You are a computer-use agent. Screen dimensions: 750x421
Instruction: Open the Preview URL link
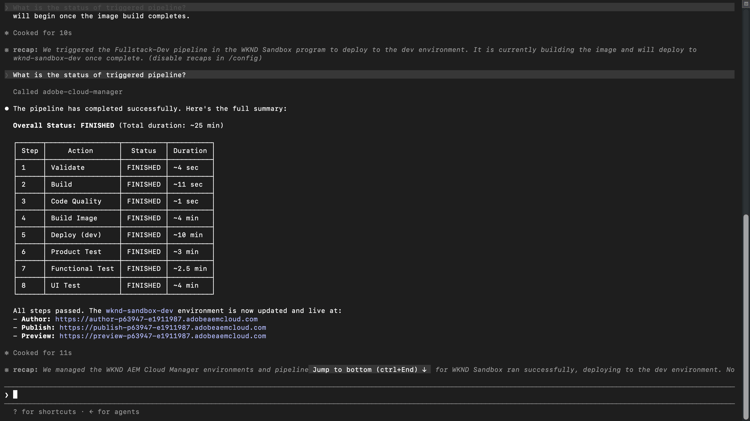[163, 336]
